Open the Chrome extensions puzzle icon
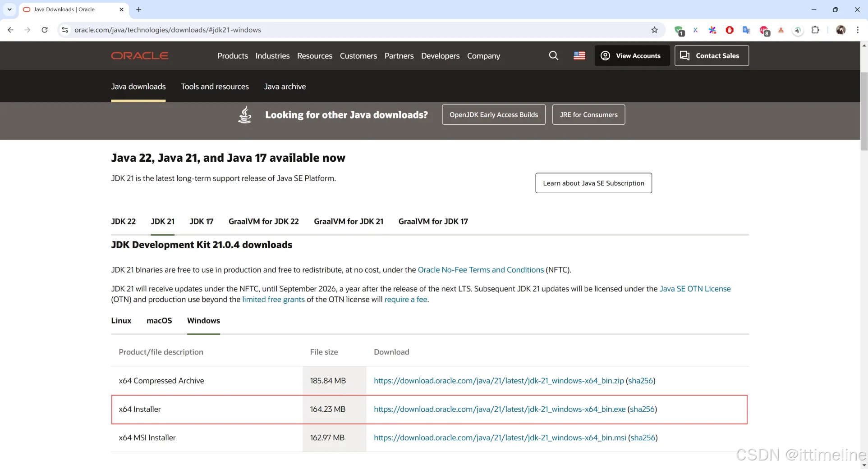 [815, 30]
